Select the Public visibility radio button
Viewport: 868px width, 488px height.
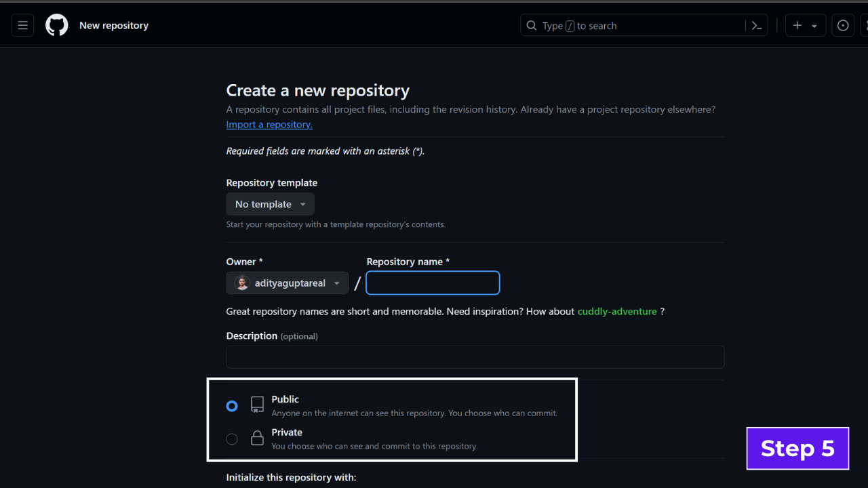coord(232,406)
